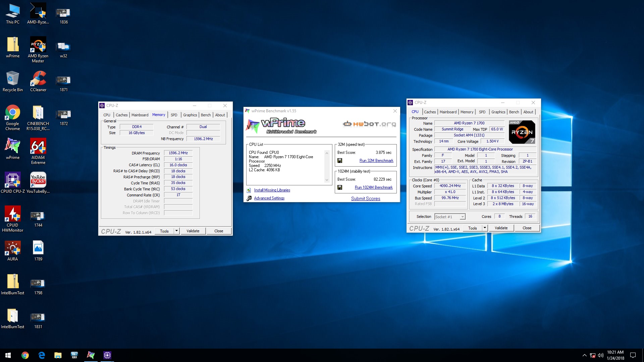Open Advanced Settings in wPrime
644x362 pixels.
269,198
